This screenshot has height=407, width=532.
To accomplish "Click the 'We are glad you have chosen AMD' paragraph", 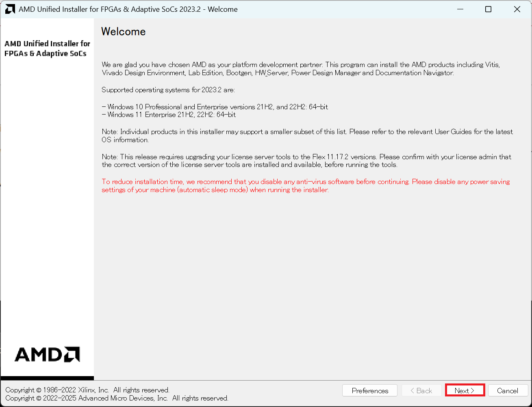I will pos(301,69).
